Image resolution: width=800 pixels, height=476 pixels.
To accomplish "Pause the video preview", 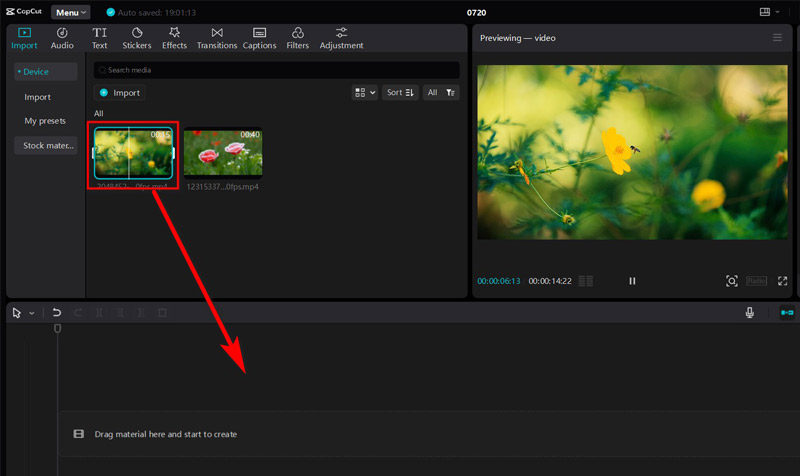I will 632,281.
